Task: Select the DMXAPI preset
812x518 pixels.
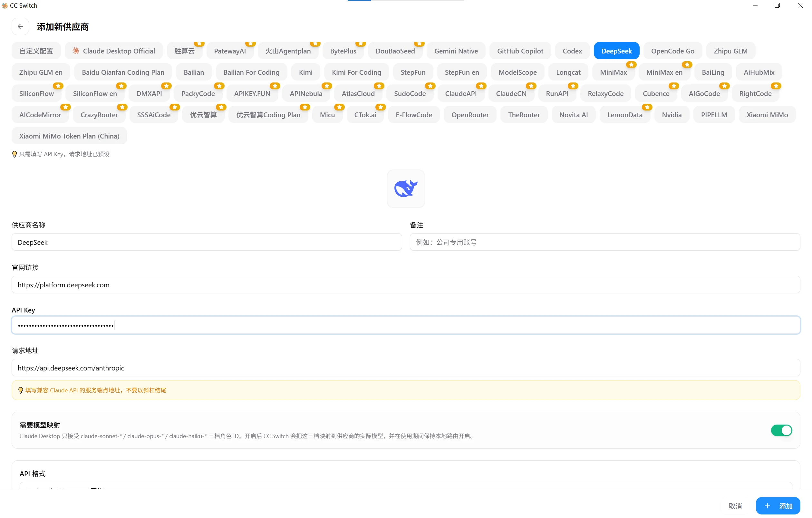Action: point(149,93)
